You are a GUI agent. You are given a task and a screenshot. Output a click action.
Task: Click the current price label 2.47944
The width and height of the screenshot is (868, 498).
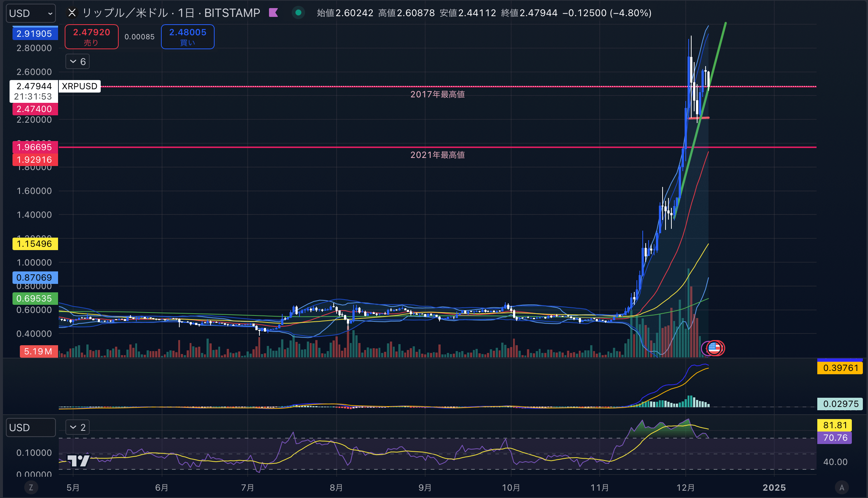pos(34,86)
